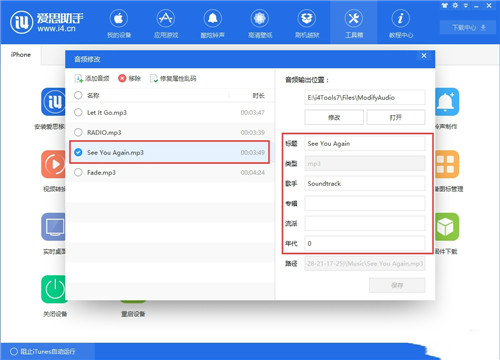Click the 保存 save button
The width and height of the screenshot is (500, 360).
click(397, 285)
